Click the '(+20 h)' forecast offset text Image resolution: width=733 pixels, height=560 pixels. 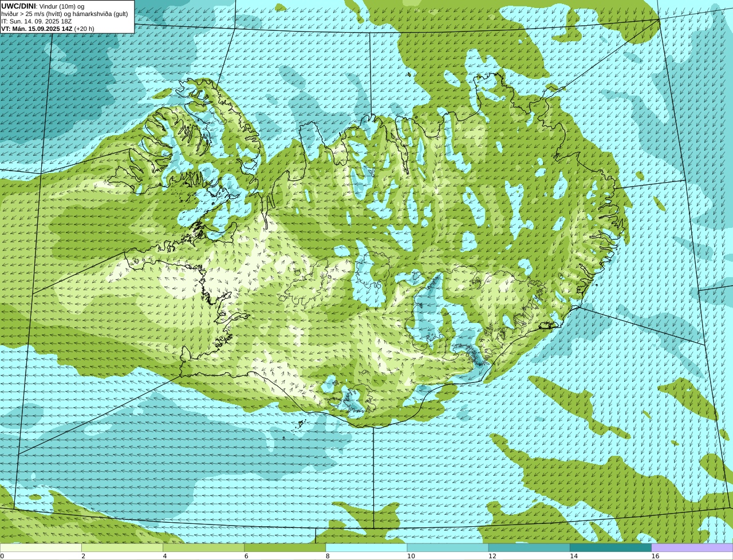pyautogui.click(x=84, y=29)
